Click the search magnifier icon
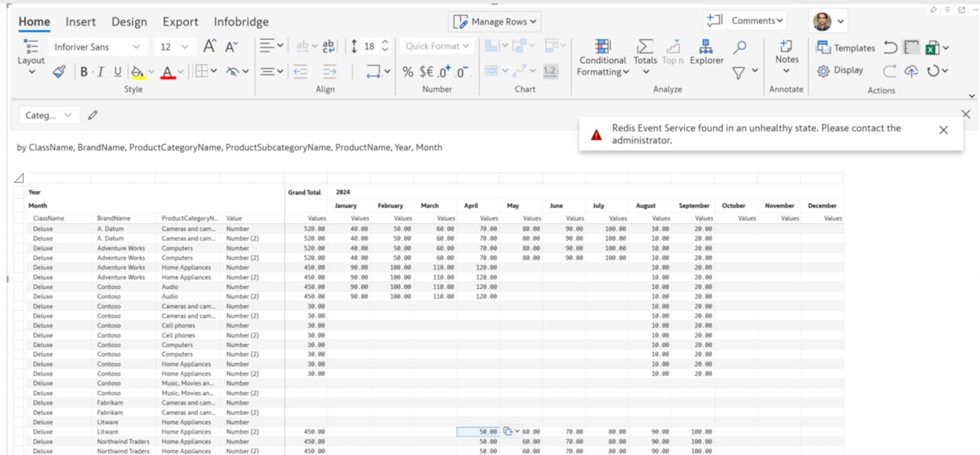980x455 pixels. coord(740,47)
